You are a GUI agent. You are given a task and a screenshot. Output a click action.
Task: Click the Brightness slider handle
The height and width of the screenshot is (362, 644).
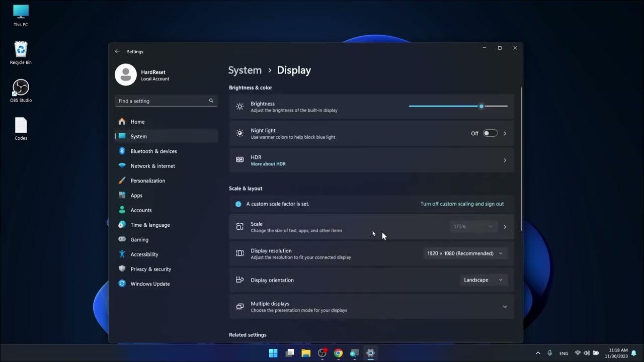click(481, 106)
